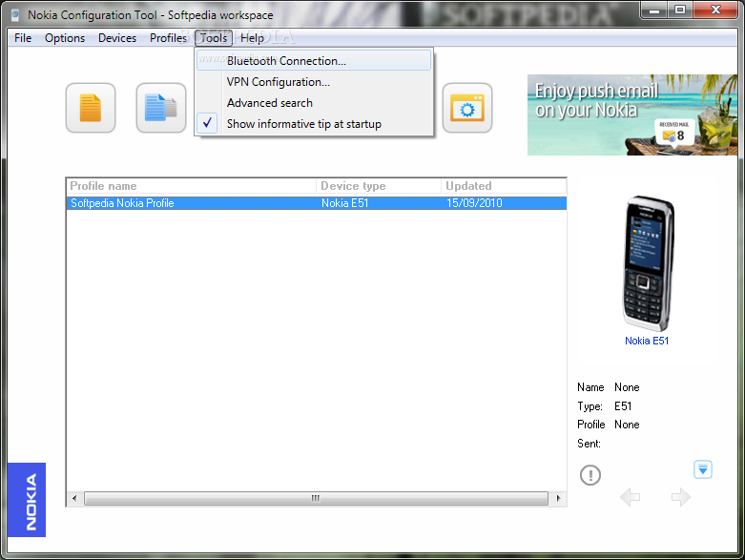745x560 pixels.
Task: Click the gear settings window toolbar icon
Action: pyautogui.click(x=467, y=108)
